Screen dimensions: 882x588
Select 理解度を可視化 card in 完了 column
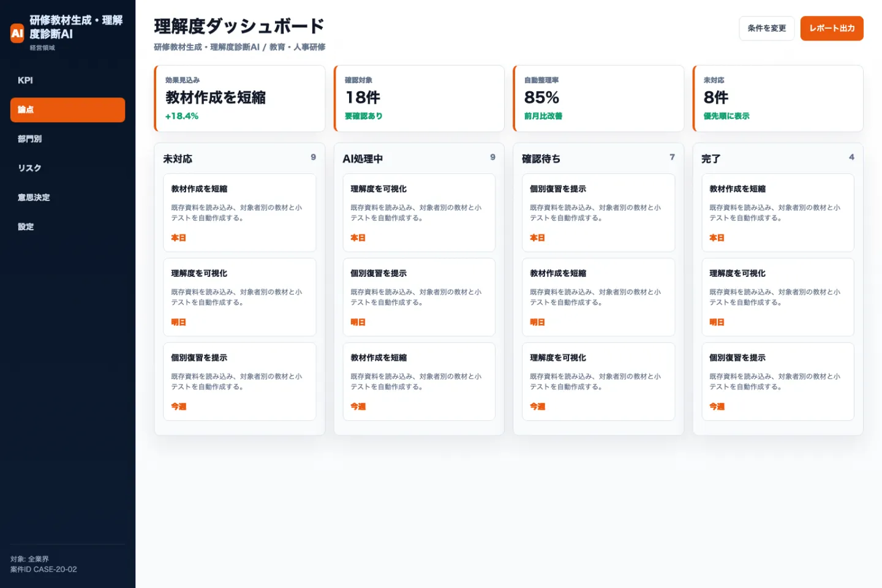pyautogui.click(x=778, y=297)
